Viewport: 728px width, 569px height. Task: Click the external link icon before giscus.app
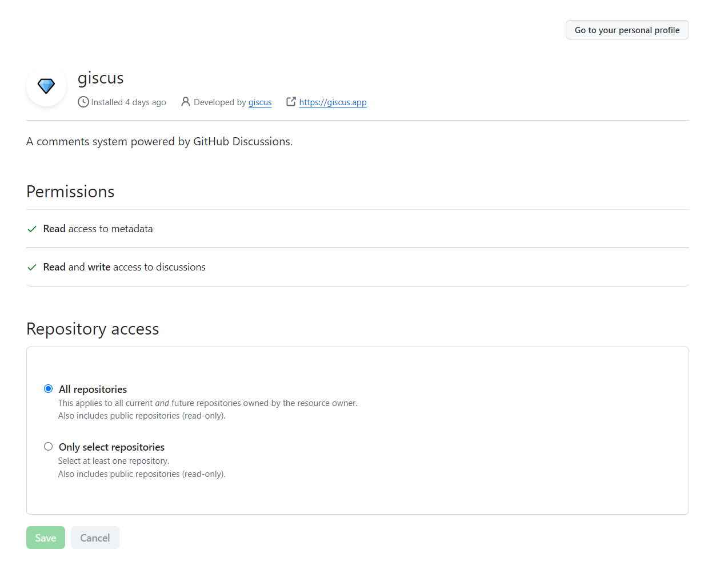(x=291, y=101)
